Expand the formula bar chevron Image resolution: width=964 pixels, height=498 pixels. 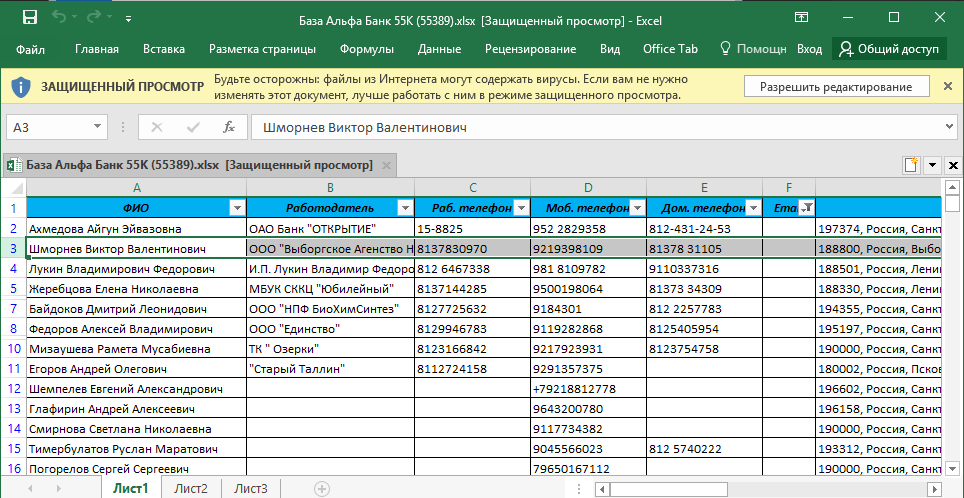coord(950,127)
